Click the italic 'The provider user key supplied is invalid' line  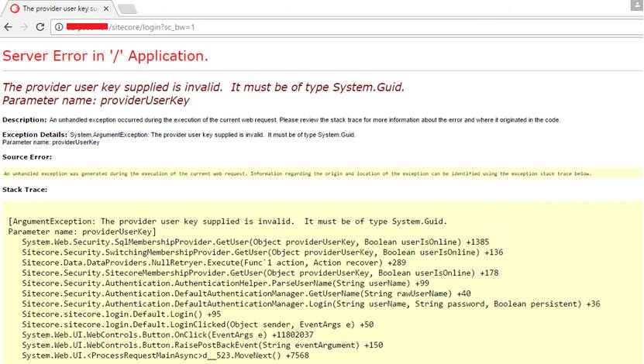pyautogui.click(x=203, y=87)
